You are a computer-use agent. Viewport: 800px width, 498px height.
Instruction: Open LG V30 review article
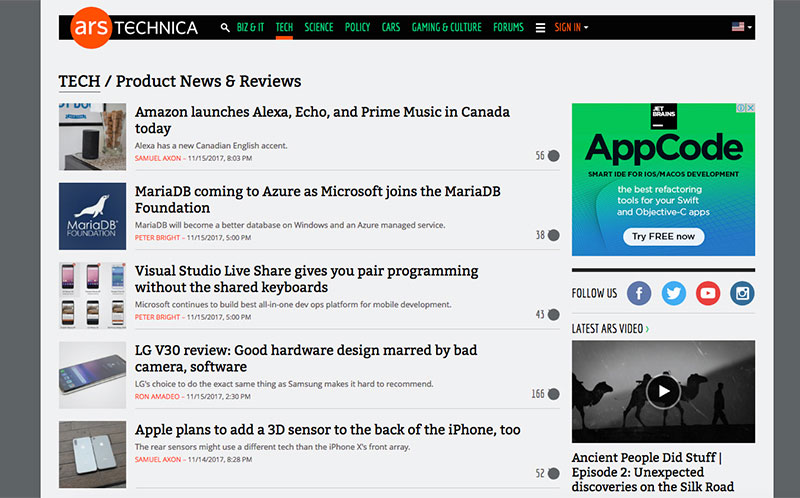pyautogui.click(x=306, y=358)
